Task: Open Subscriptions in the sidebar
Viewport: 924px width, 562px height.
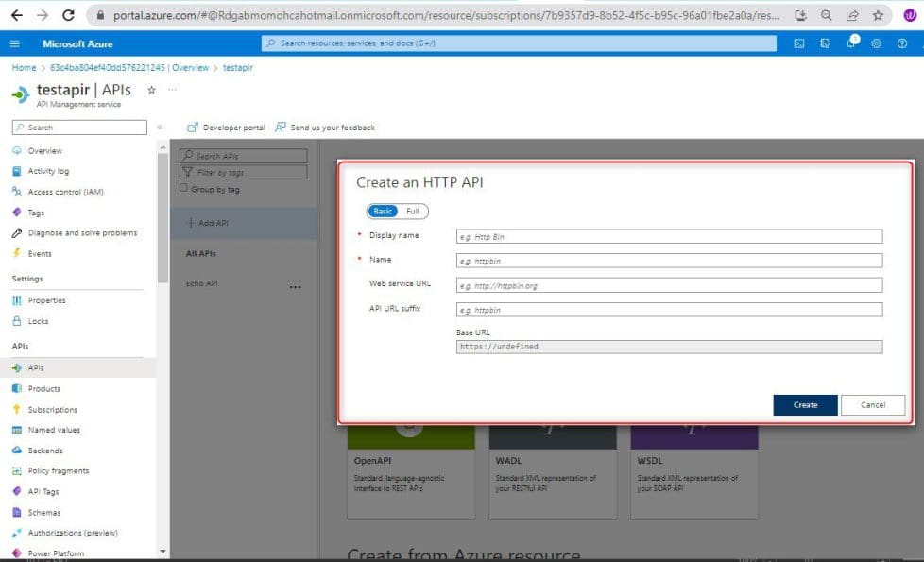Action: (x=52, y=409)
